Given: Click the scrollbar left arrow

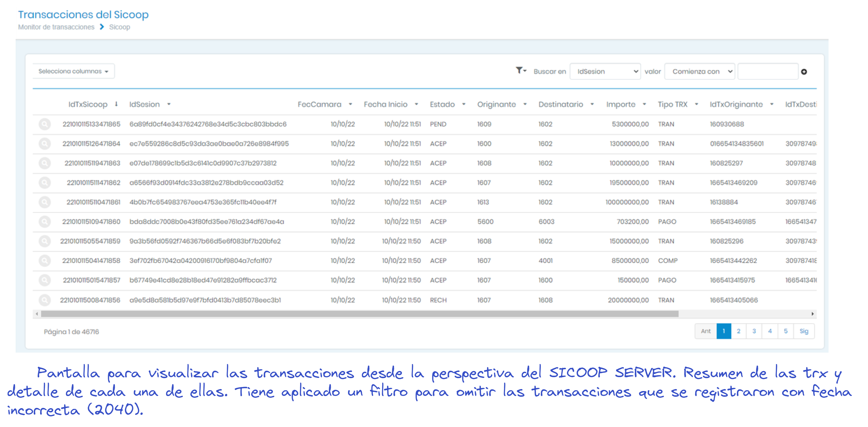Looking at the screenshot, I should coord(37,314).
